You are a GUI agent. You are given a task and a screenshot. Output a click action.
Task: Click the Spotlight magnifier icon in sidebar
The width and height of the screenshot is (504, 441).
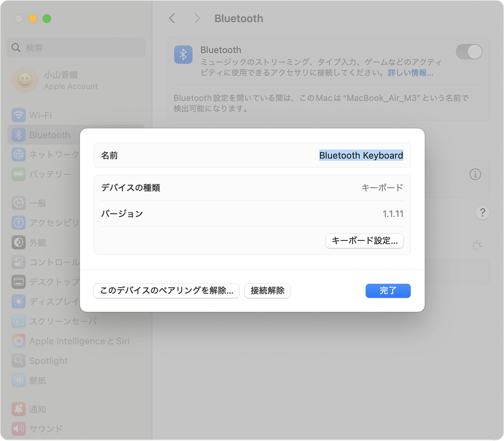[18, 360]
